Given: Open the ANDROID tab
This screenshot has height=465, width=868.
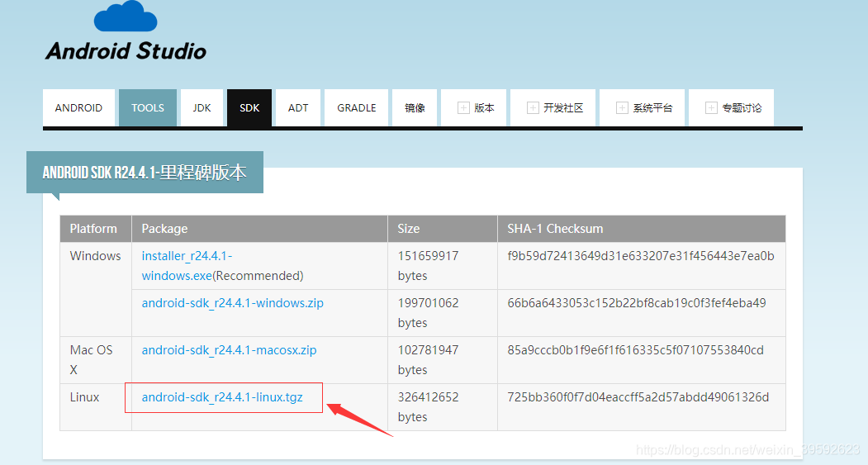Looking at the screenshot, I should pyautogui.click(x=78, y=108).
